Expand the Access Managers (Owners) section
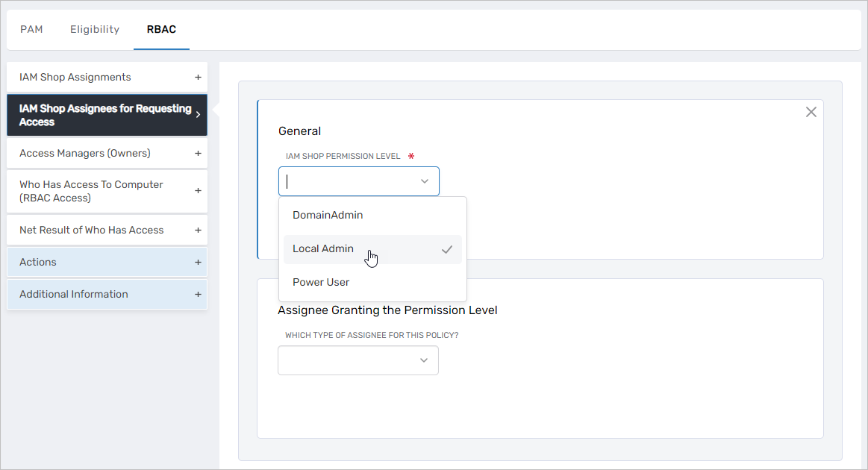868x470 pixels. click(x=198, y=153)
